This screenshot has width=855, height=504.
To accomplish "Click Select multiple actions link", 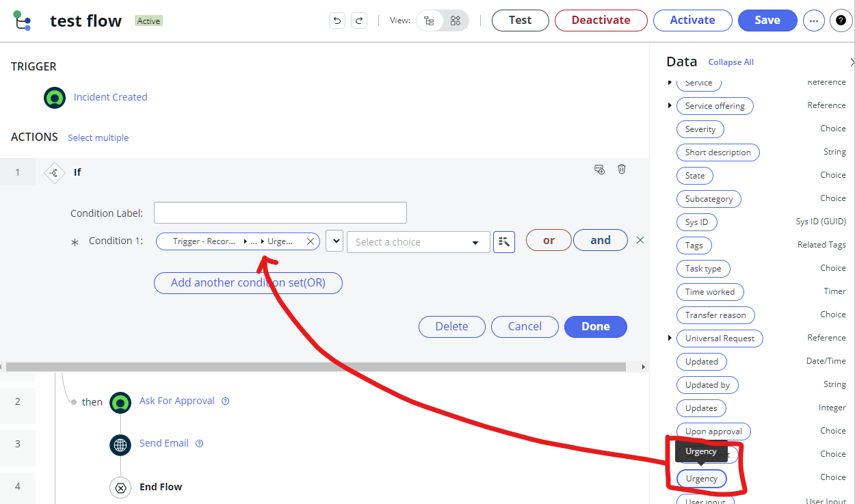I will (x=98, y=138).
